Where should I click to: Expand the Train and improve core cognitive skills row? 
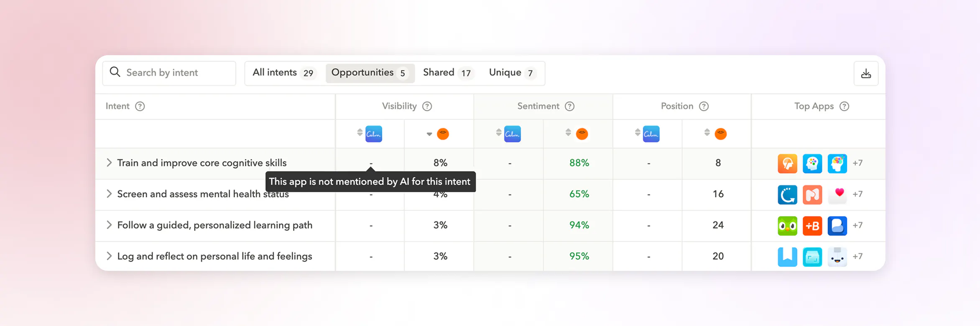tap(109, 163)
